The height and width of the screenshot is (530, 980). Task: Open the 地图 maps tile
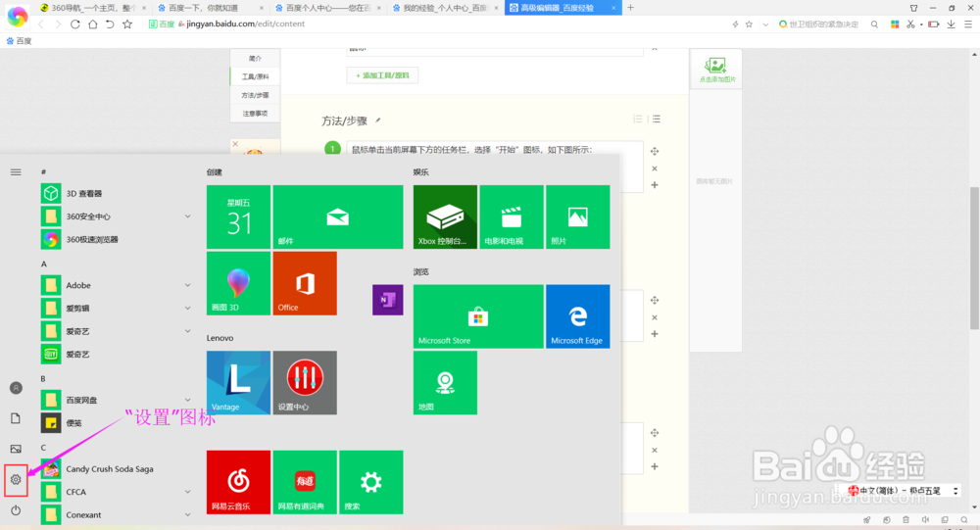click(445, 382)
